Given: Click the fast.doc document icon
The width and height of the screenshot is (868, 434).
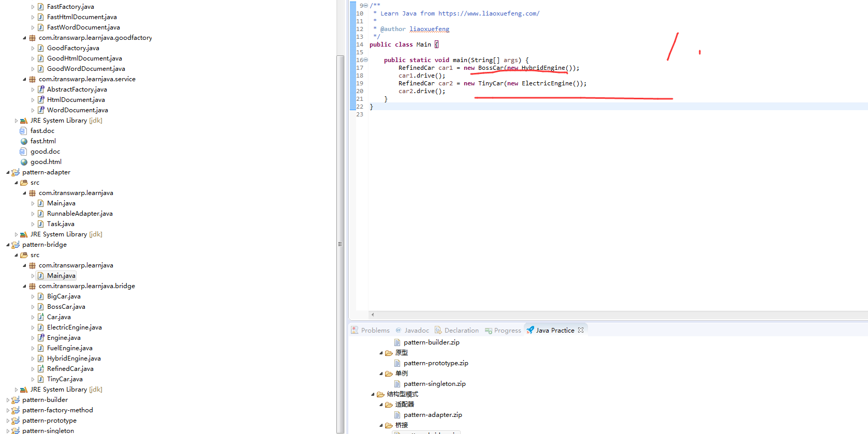Looking at the screenshot, I should (23, 131).
